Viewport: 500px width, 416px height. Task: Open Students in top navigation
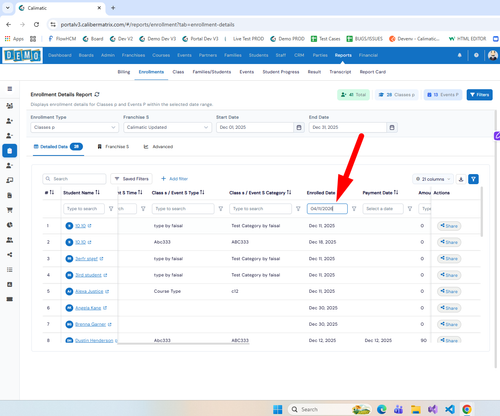point(258,55)
